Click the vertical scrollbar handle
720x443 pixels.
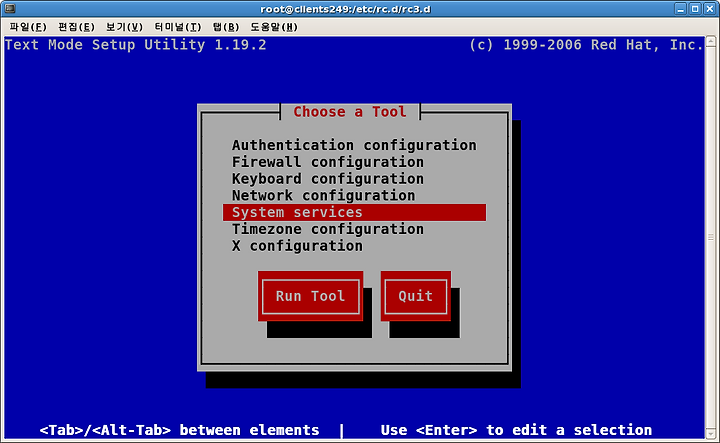(711, 237)
